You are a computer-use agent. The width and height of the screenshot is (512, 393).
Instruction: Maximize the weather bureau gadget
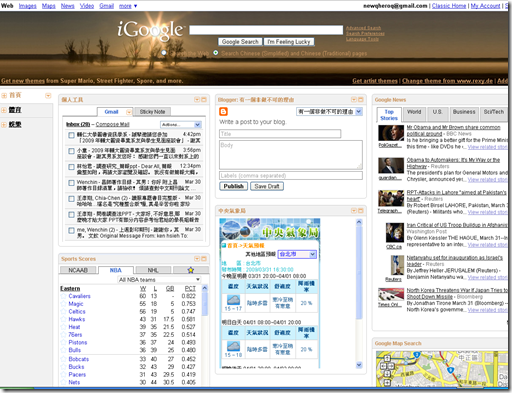coord(360,210)
